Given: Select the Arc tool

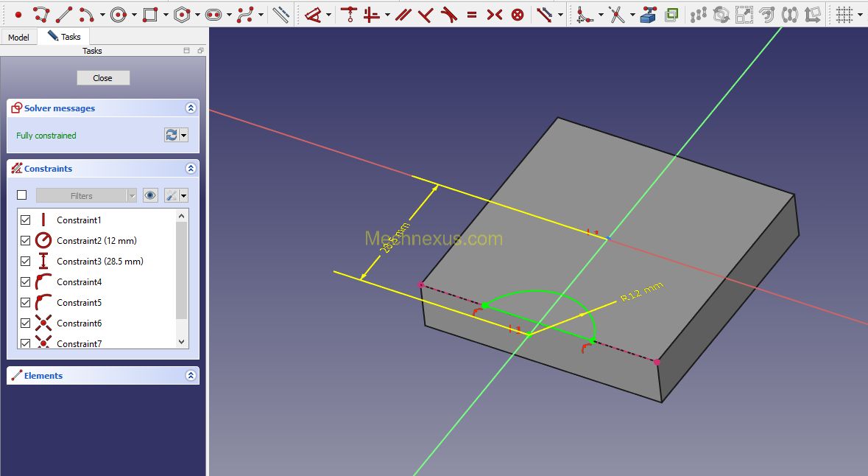Looking at the screenshot, I should coord(86,15).
